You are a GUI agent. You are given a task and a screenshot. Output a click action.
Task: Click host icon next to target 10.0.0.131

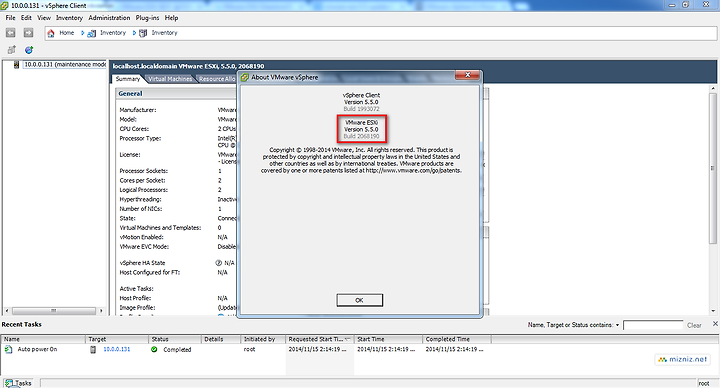coord(93,349)
